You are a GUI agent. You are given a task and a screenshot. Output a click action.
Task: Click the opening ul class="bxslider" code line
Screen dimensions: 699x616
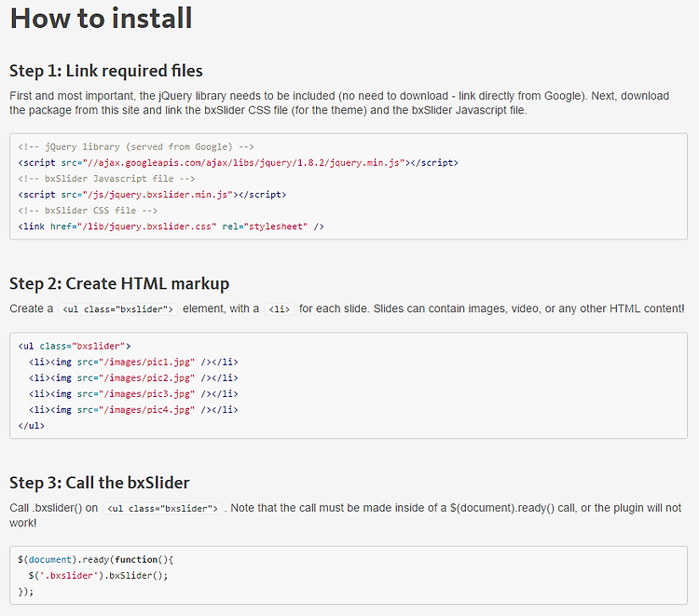click(x=75, y=346)
